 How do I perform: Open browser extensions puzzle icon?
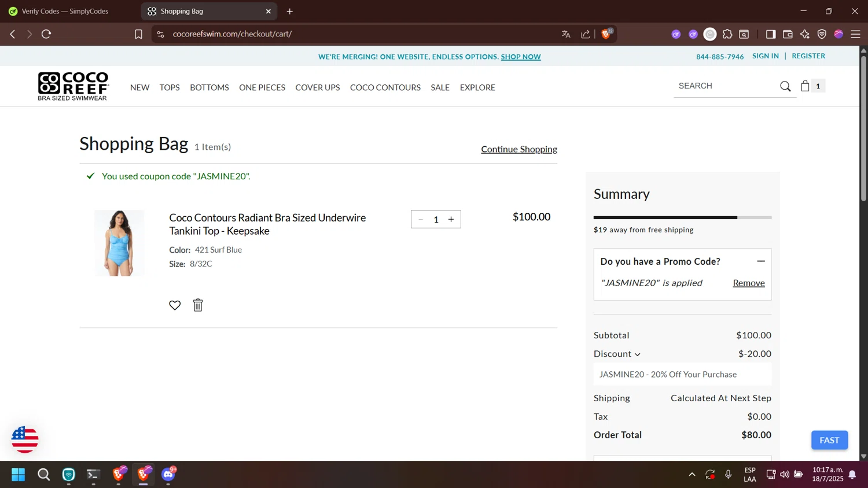(x=727, y=34)
